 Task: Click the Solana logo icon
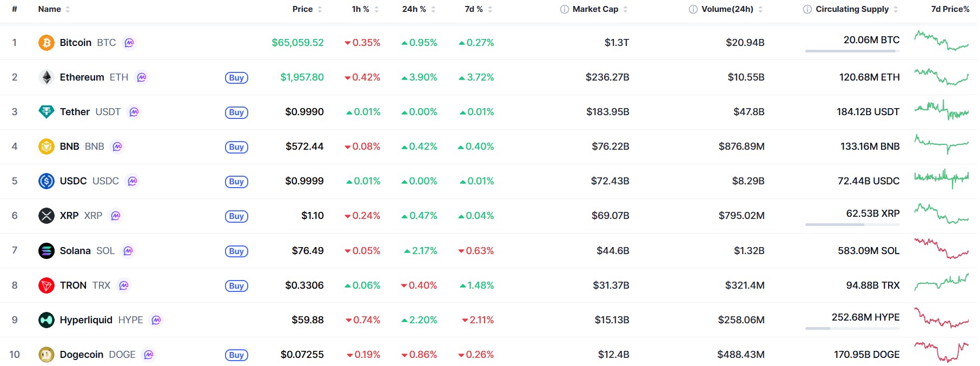tap(47, 251)
